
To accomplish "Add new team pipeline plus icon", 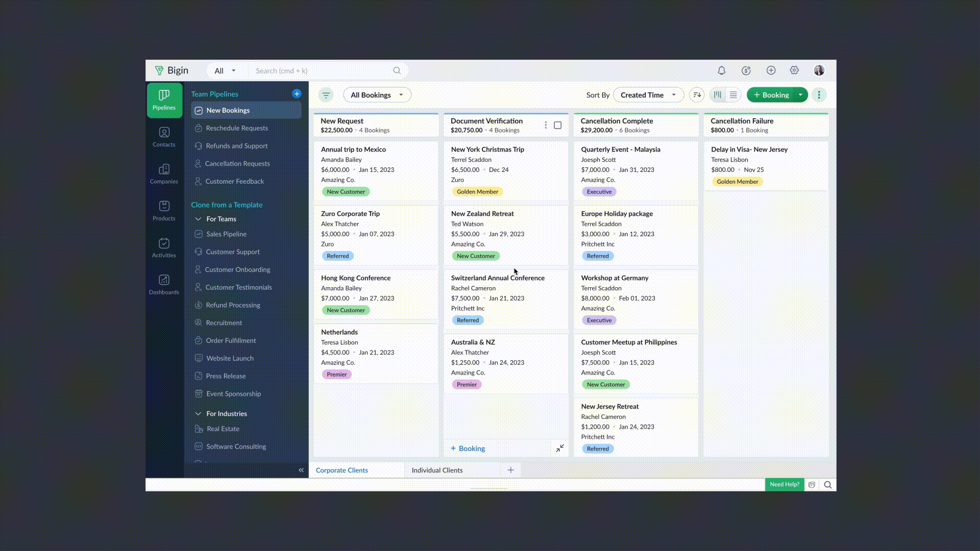I will coord(297,94).
